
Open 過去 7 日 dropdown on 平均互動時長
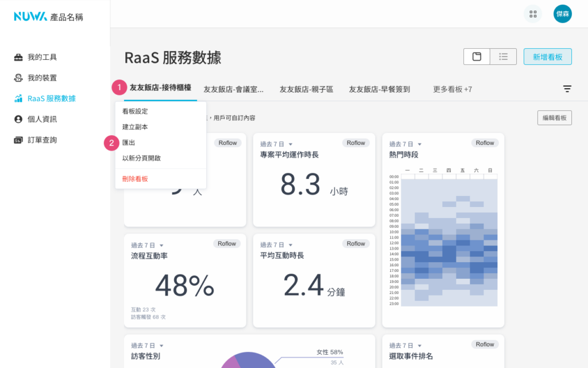click(276, 245)
